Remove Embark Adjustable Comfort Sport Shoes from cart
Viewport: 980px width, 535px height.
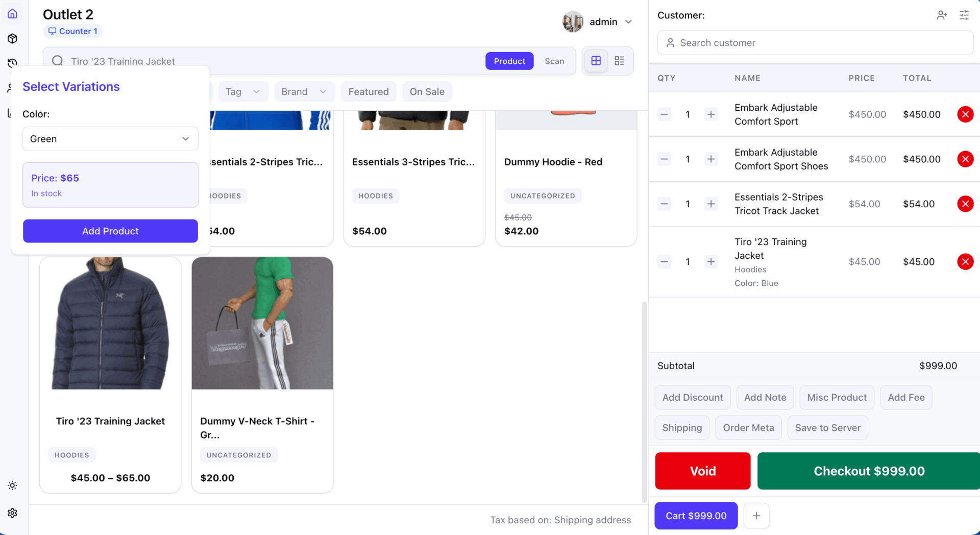coord(965,159)
